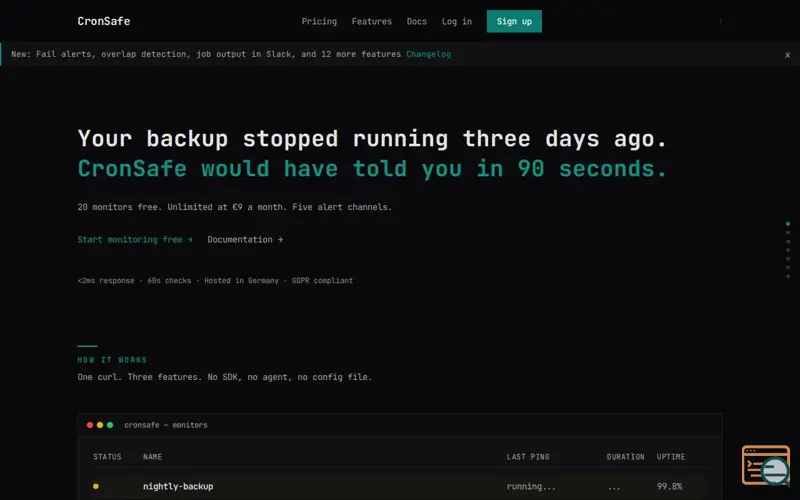
Task: Click the Log in link
Action: (457, 21)
